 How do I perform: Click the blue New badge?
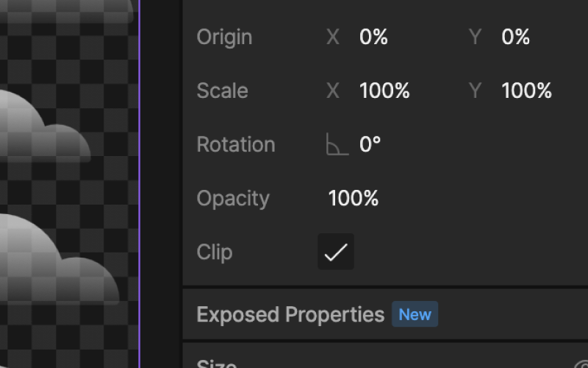pos(415,314)
